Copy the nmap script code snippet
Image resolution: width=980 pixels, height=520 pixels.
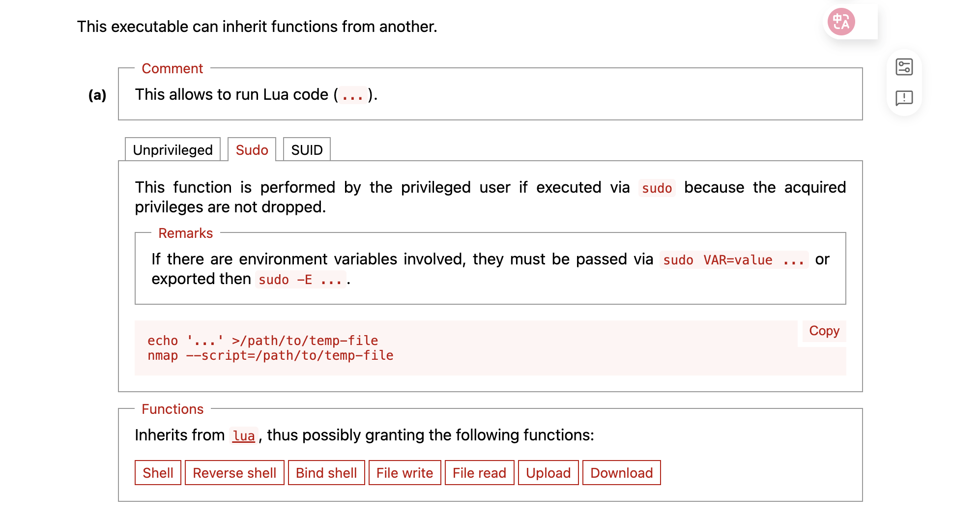click(824, 331)
